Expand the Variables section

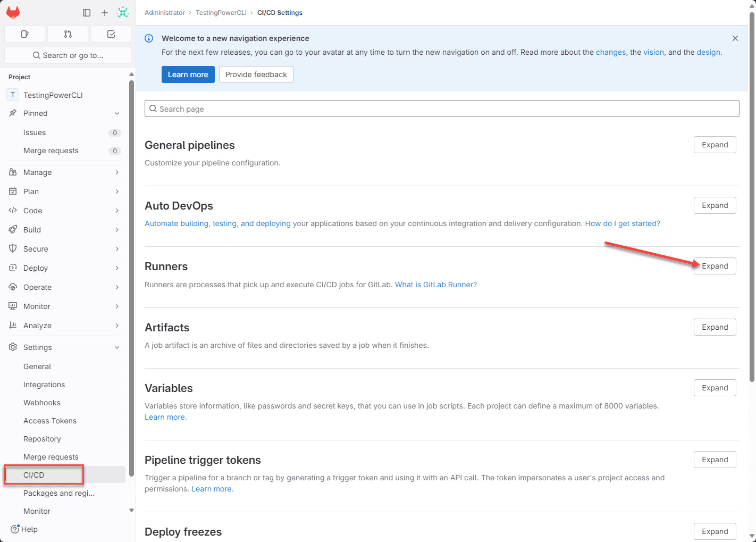tap(715, 388)
